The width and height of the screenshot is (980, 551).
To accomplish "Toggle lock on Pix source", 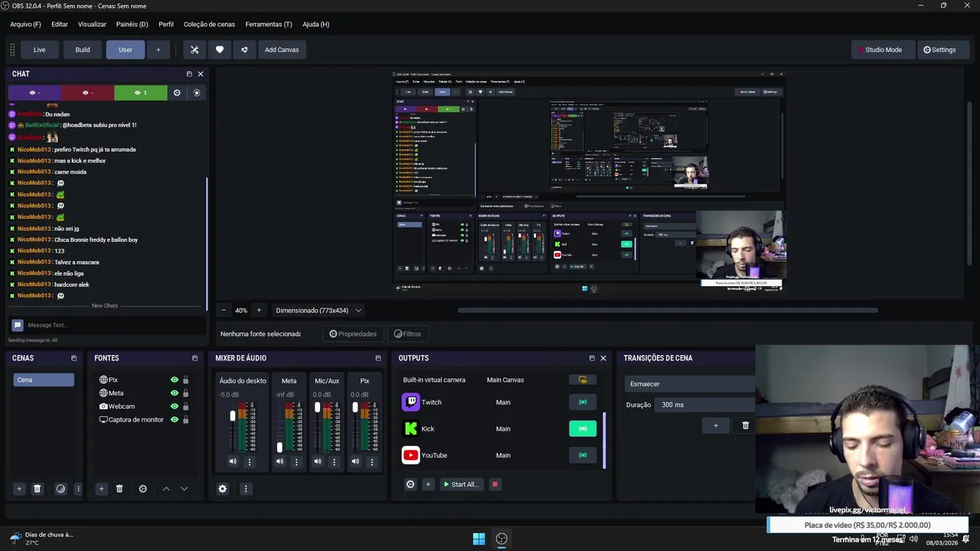I will click(185, 380).
